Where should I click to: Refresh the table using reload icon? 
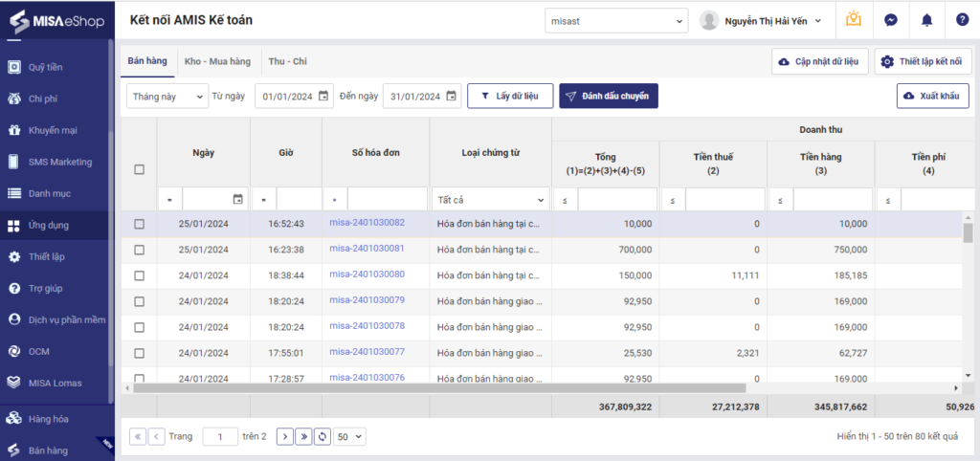point(322,437)
